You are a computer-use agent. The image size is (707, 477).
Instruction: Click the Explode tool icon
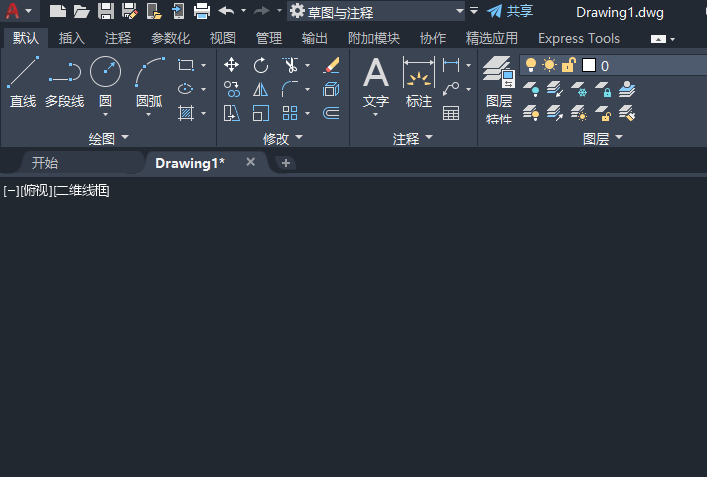coord(331,89)
